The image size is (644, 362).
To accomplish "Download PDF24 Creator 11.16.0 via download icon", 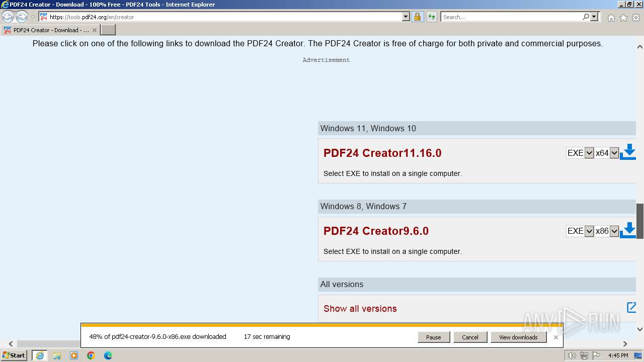I will 628,152.
